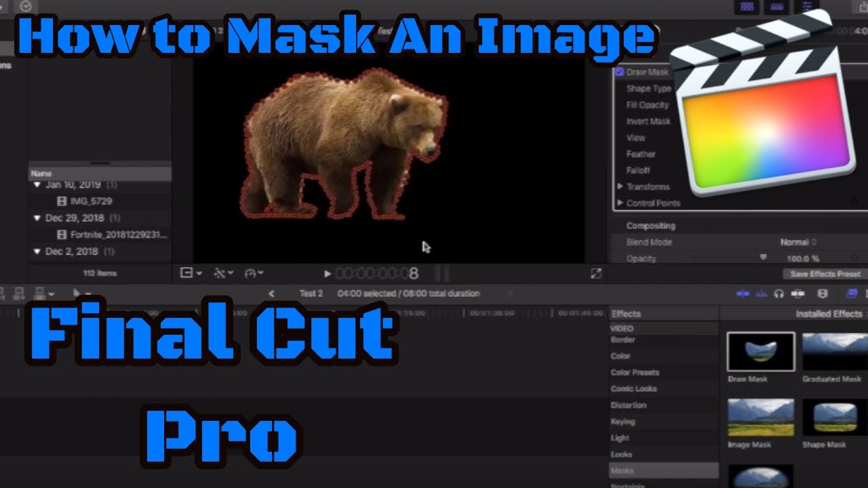
Task: Click the Opacity 100.0 % value field
Action: click(x=802, y=258)
